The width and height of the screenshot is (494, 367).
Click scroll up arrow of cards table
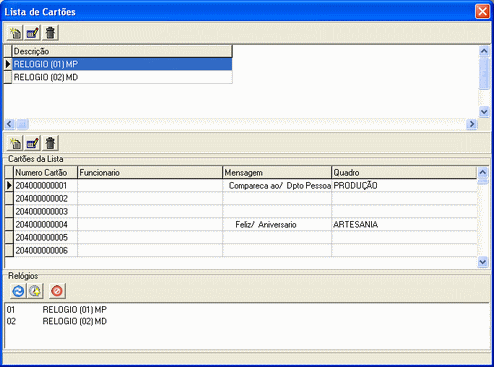tap(483, 172)
